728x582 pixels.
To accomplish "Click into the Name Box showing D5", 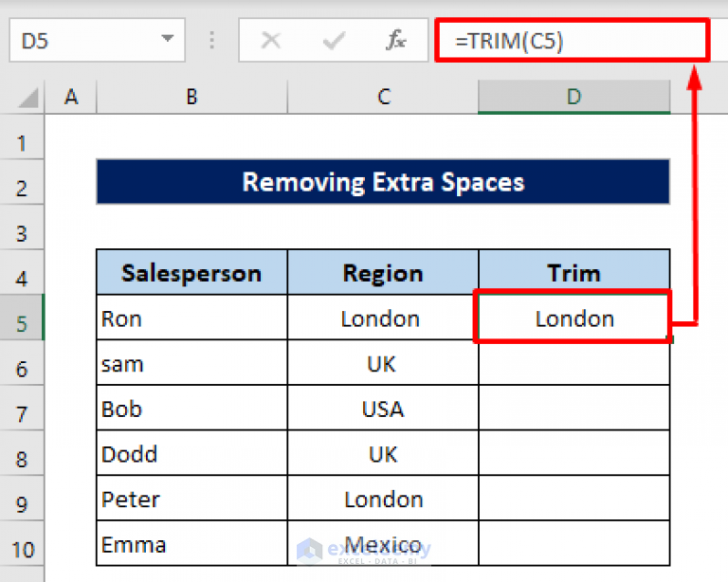I will tap(97, 41).
